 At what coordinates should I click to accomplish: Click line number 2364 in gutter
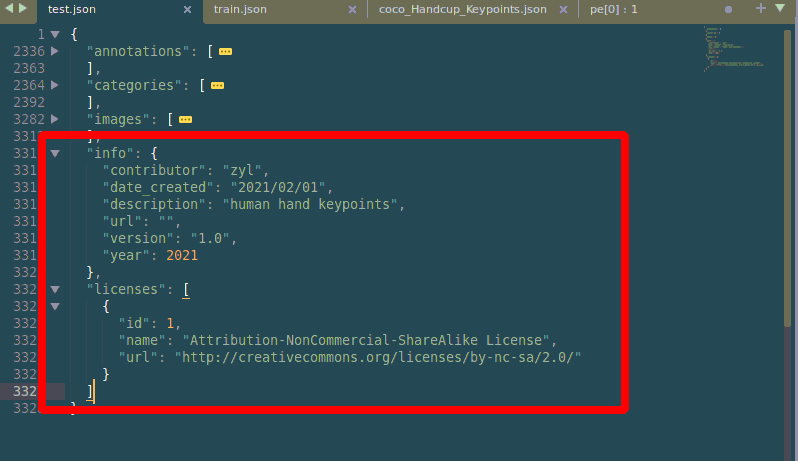29,85
